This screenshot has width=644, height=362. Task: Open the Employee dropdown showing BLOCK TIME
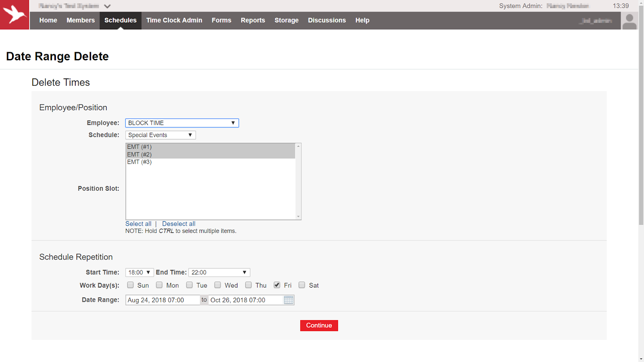tap(182, 123)
